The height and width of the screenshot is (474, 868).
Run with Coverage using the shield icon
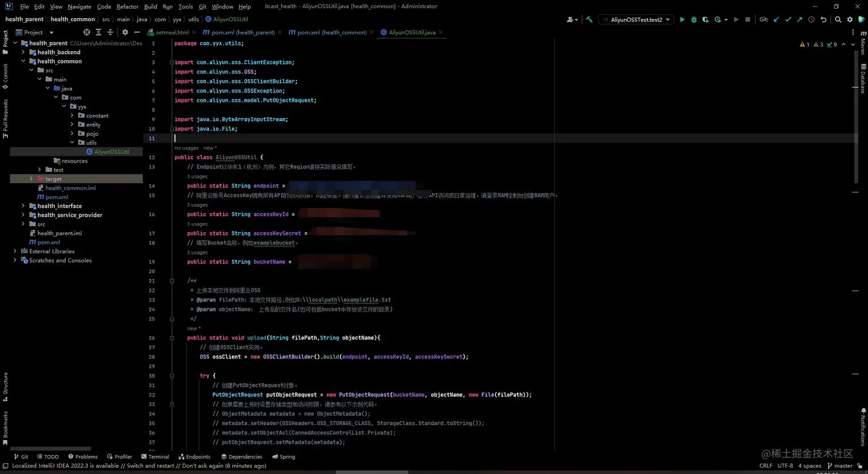[x=706, y=20]
